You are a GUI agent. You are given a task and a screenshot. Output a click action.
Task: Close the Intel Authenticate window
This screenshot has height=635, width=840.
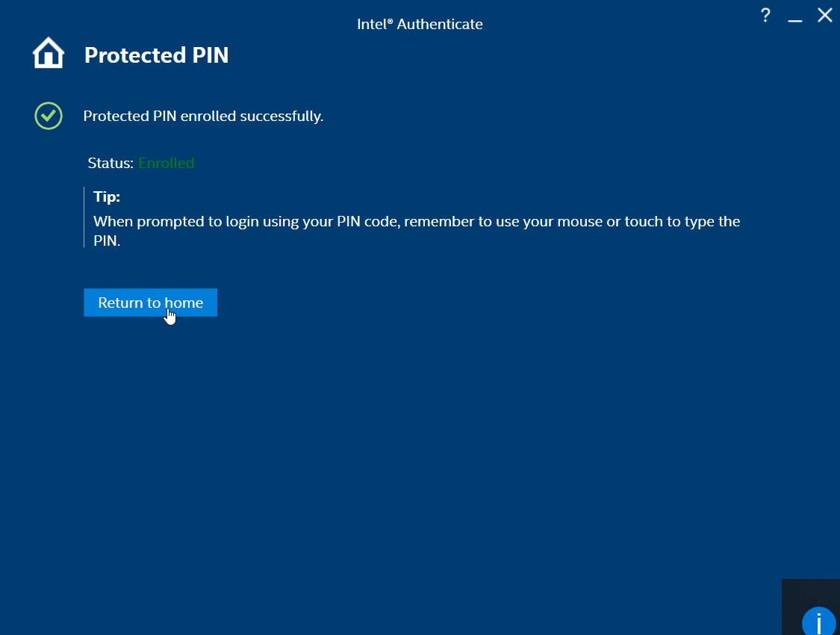(825, 15)
